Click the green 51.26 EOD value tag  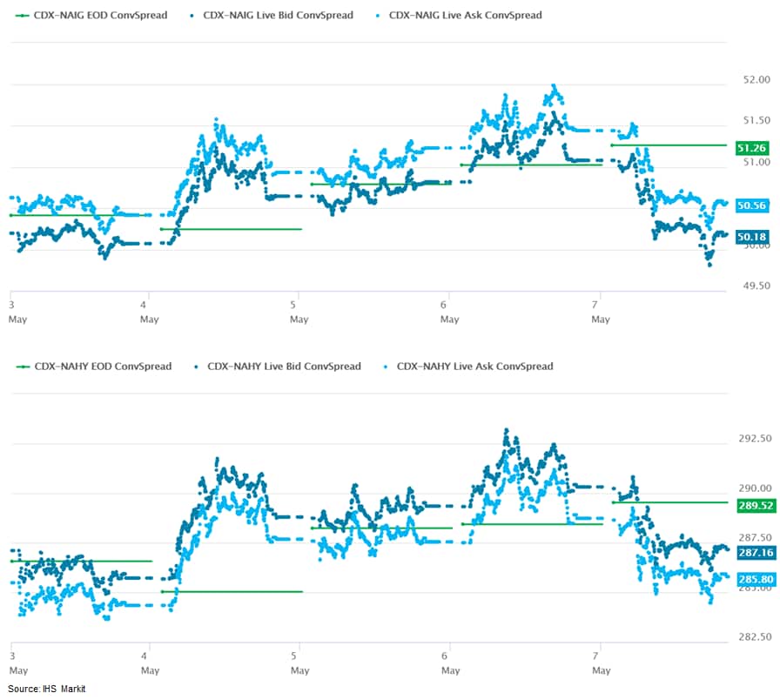pyautogui.click(x=750, y=148)
